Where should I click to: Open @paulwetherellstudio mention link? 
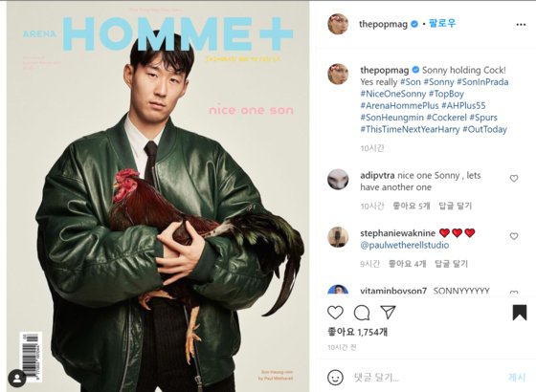click(404, 245)
